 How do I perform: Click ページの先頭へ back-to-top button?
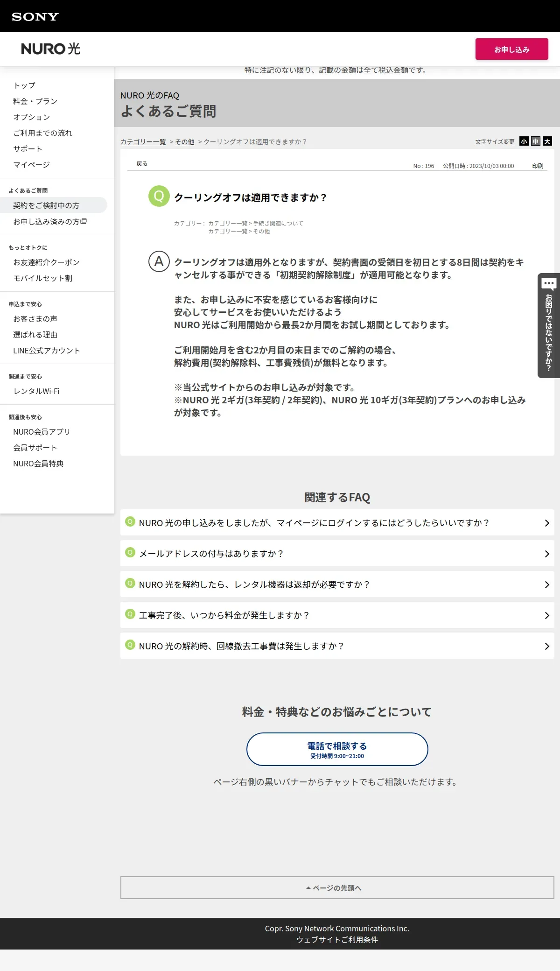pos(337,887)
